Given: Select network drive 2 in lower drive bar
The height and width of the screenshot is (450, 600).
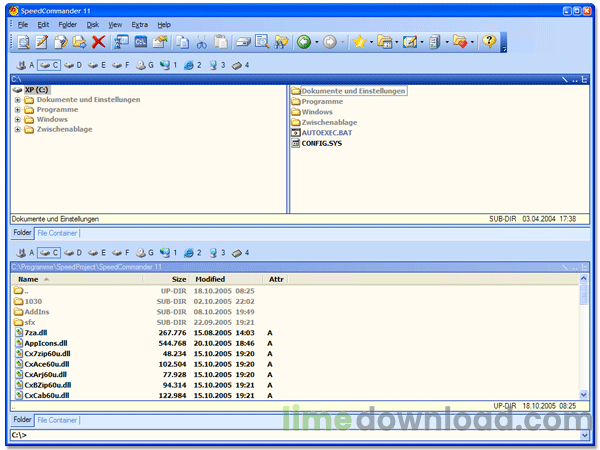Looking at the screenshot, I should (193, 253).
